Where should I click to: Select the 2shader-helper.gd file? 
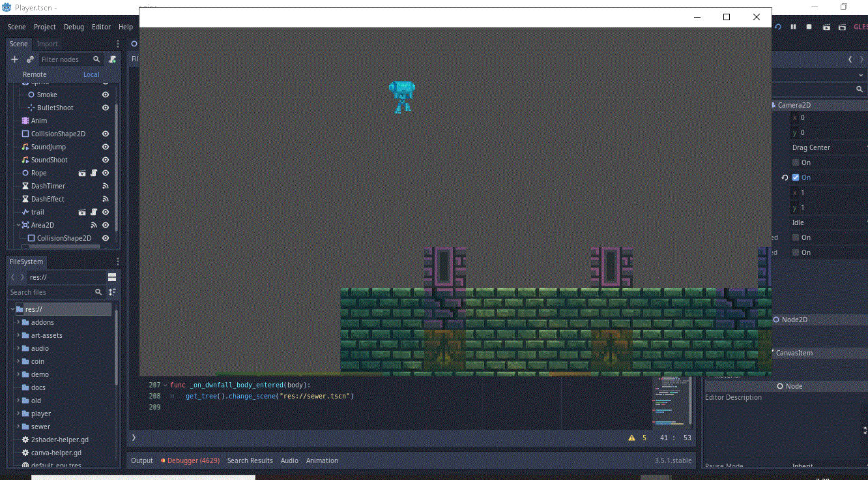click(x=59, y=440)
